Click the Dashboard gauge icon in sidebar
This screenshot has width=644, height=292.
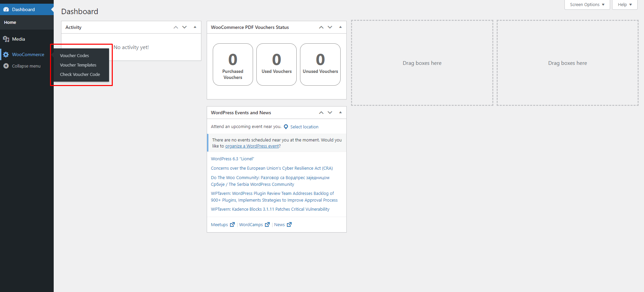6,9
